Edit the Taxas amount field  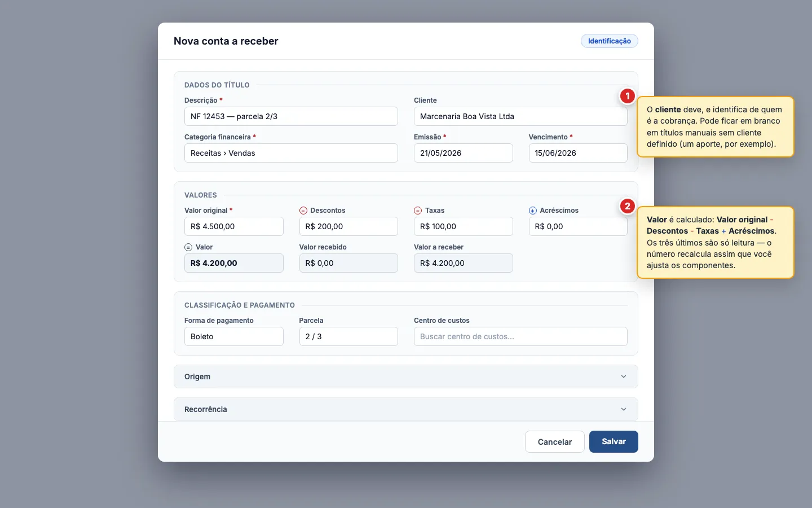pyautogui.click(x=464, y=226)
